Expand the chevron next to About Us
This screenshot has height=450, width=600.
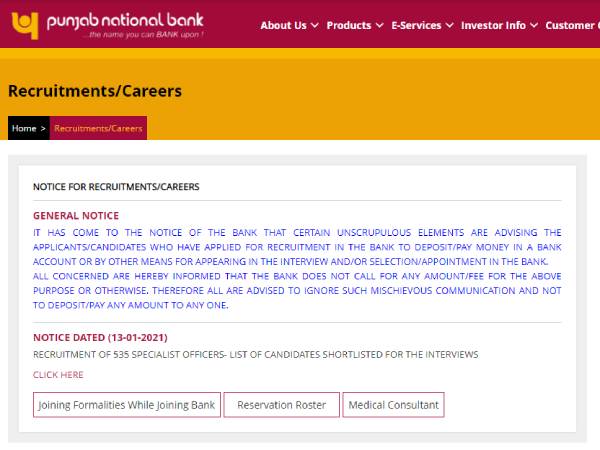(315, 25)
